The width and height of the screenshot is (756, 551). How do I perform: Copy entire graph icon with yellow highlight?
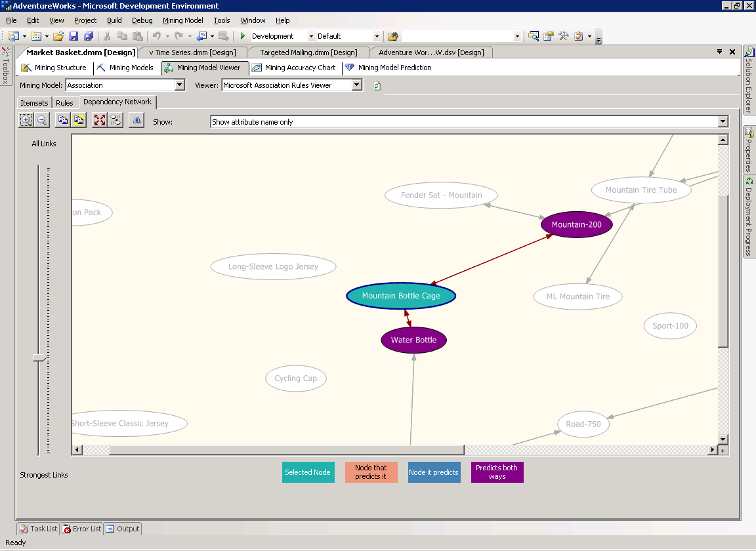pyautogui.click(x=79, y=120)
